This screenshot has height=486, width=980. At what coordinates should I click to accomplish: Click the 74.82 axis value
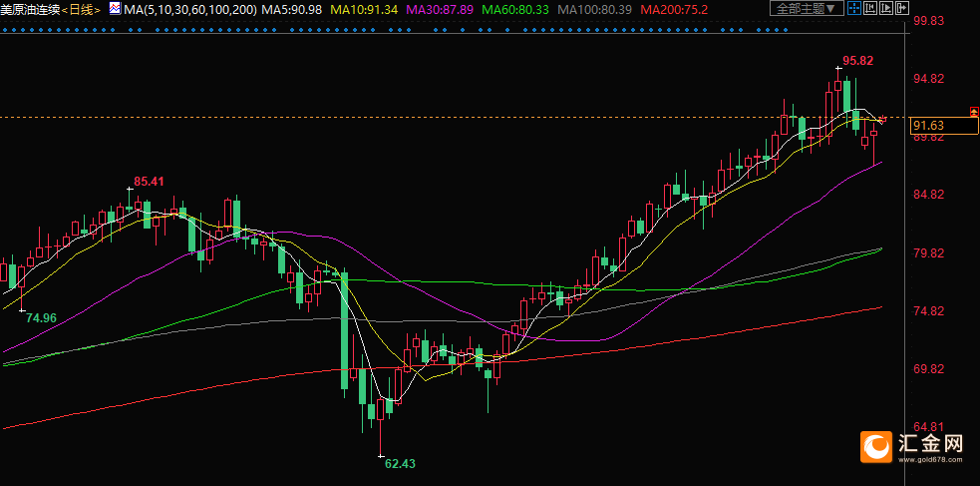pos(929,311)
